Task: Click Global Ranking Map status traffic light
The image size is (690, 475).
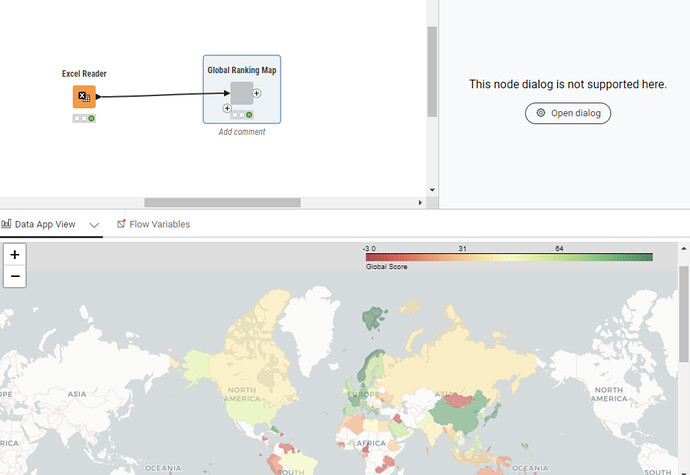Action: [x=242, y=115]
